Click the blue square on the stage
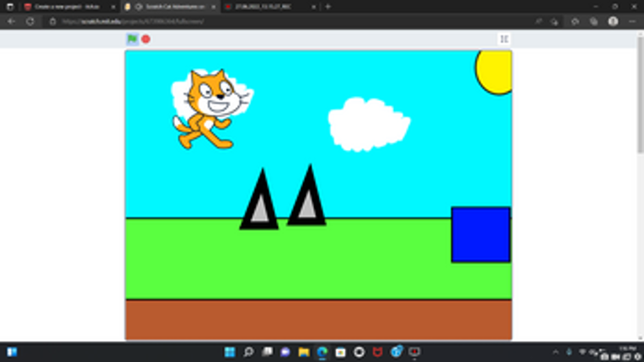This screenshot has height=362, width=644. (x=481, y=235)
